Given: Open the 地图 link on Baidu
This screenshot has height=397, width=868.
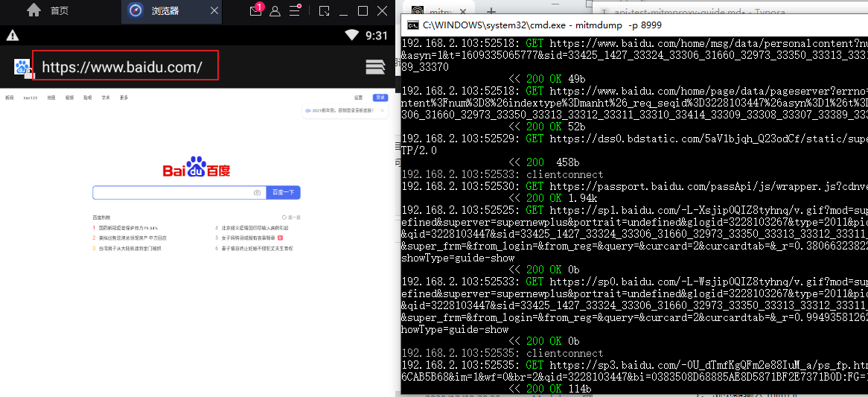Looking at the screenshot, I should point(51,98).
